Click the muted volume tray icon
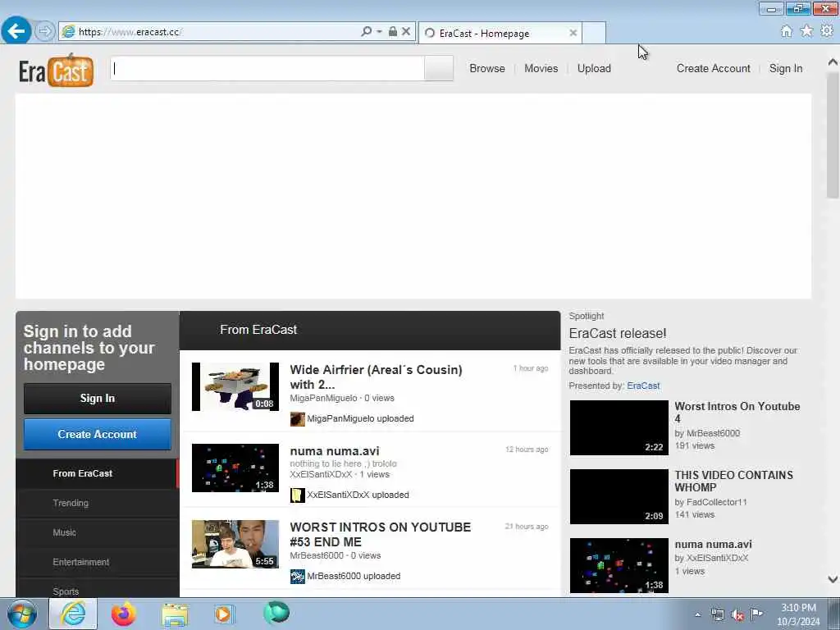 737,615
